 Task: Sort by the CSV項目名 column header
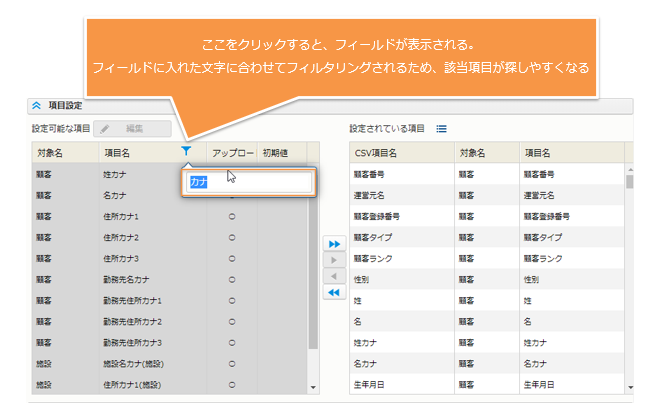pyautogui.click(x=377, y=153)
